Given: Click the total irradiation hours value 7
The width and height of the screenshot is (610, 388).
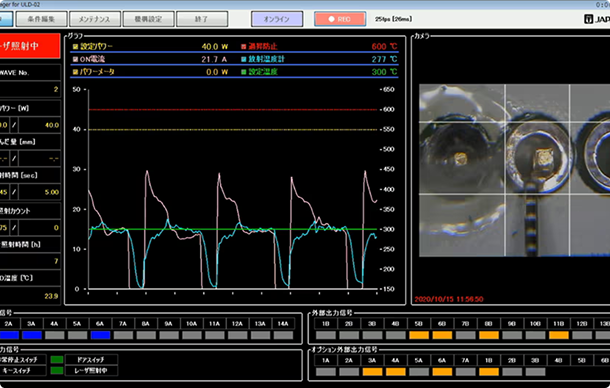Looking at the screenshot, I should point(30,261).
